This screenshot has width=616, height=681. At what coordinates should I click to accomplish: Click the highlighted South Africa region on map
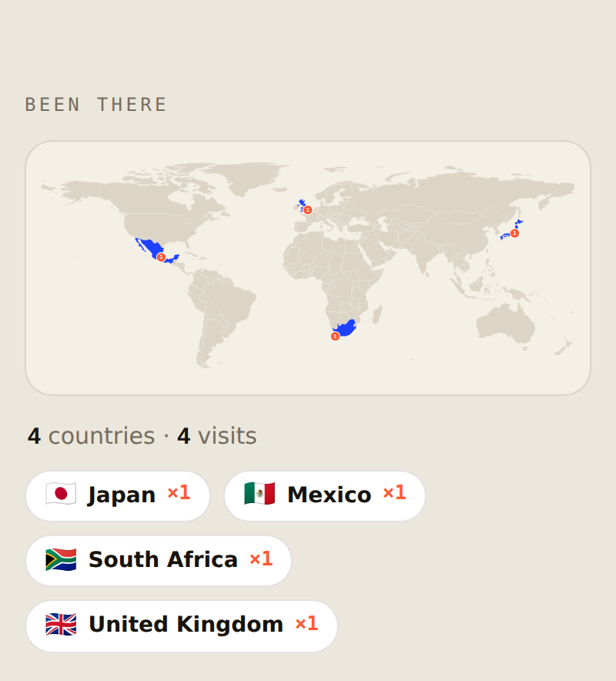click(347, 328)
